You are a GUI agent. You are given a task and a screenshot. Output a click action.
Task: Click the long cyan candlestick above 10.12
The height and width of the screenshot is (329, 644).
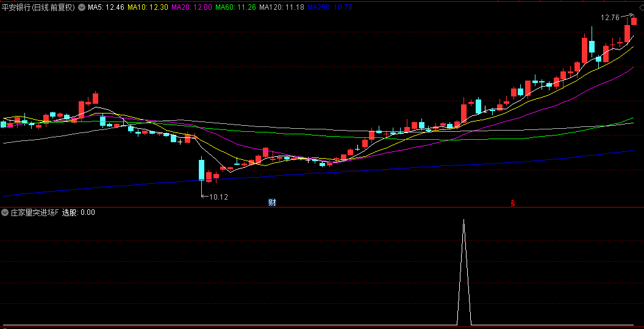(x=201, y=170)
